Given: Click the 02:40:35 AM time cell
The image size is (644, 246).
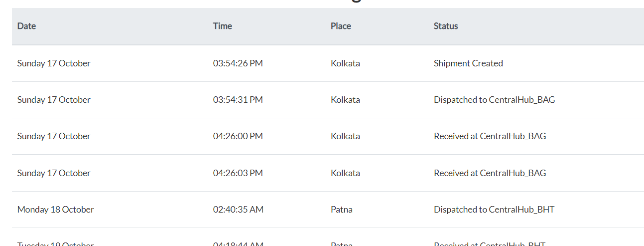Looking at the screenshot, I should (x=238, y=210).
